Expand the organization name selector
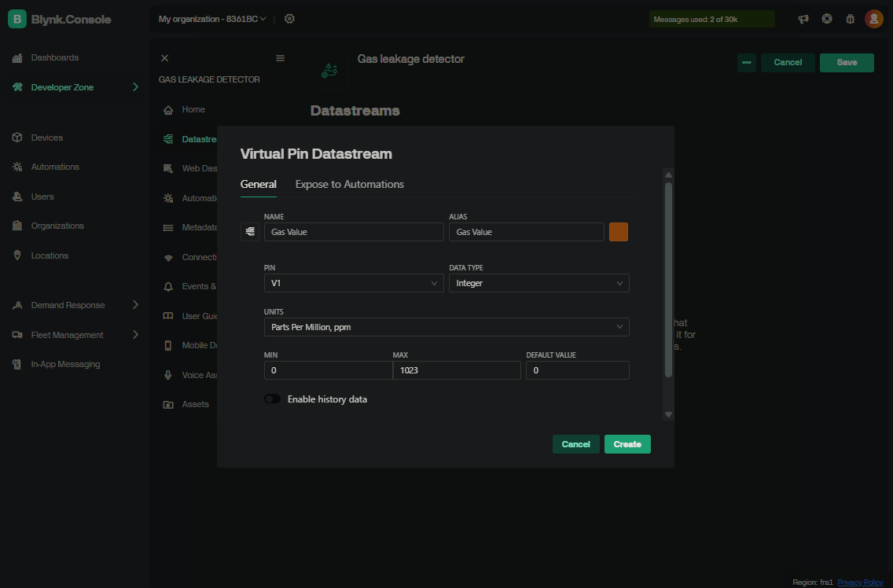Viewport: 893px width, 588px height. coord(212,19)
